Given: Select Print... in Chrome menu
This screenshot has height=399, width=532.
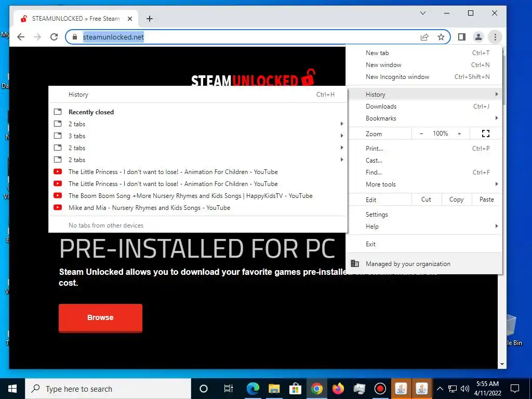Looking at the screenshot, I should 424,149.
